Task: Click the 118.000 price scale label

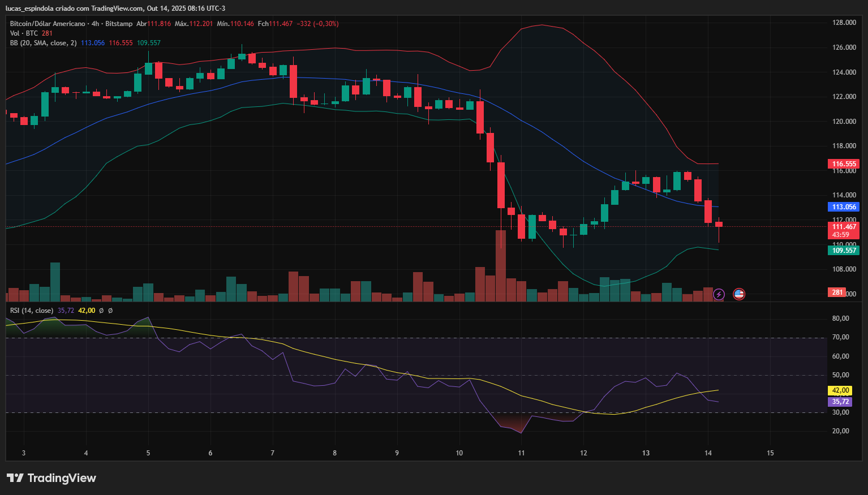Action: [844, 146]
